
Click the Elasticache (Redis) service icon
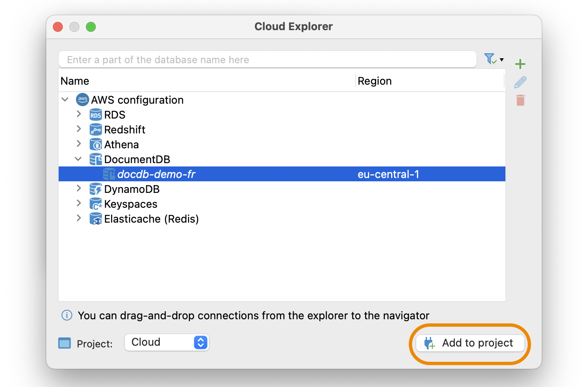coord(95,218)
